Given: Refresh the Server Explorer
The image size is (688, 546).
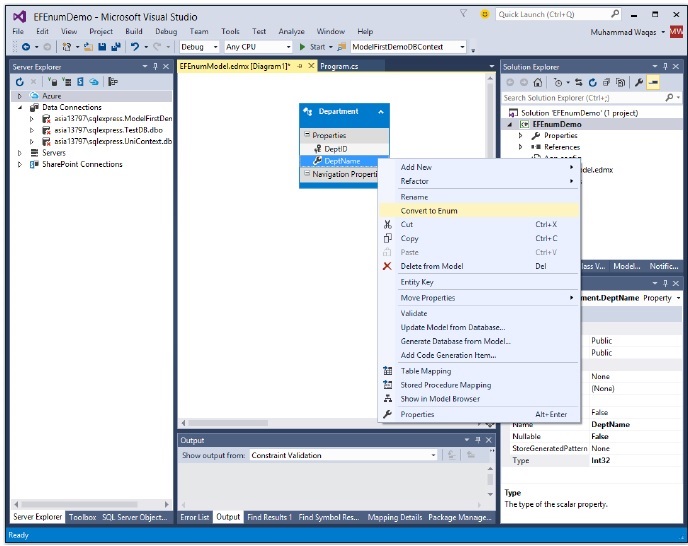Looking at the screenshot, I should [x=20, y=82].
